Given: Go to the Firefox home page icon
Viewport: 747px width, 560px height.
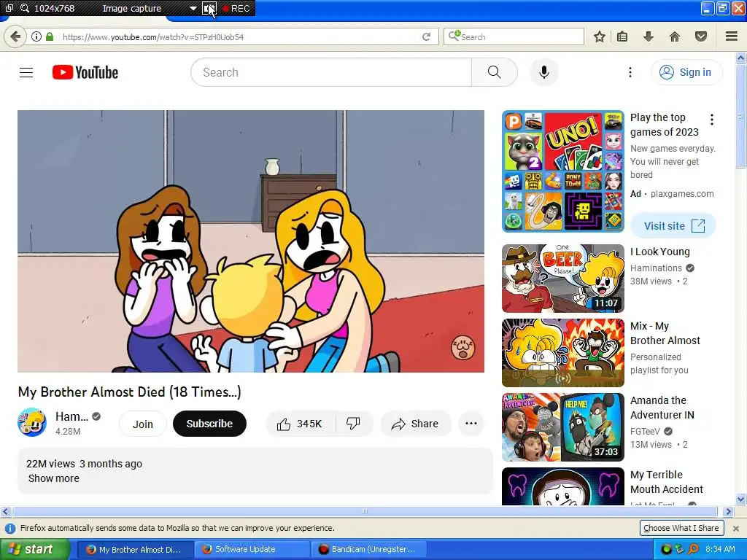Looking at the screenshot, I should tap(675, 36).
